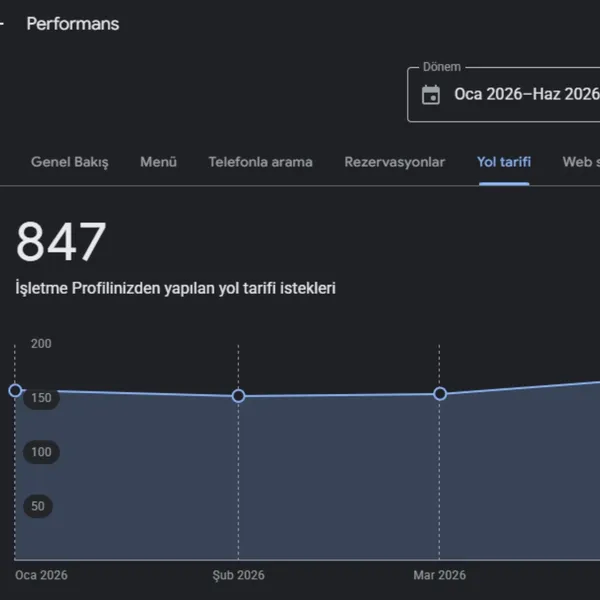The image size is (600, 600).
Task: Select the Yol tarifi tab
Action: click(504, 162)
